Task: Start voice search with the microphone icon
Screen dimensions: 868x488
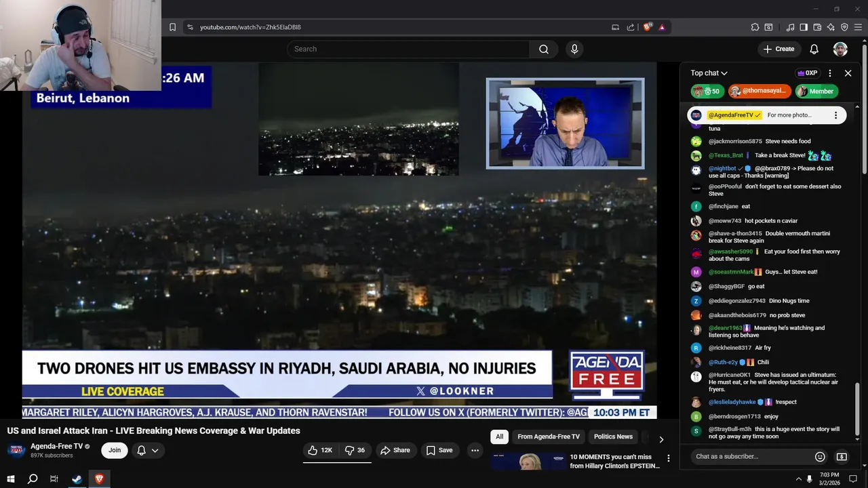Action: pos(574,49)
